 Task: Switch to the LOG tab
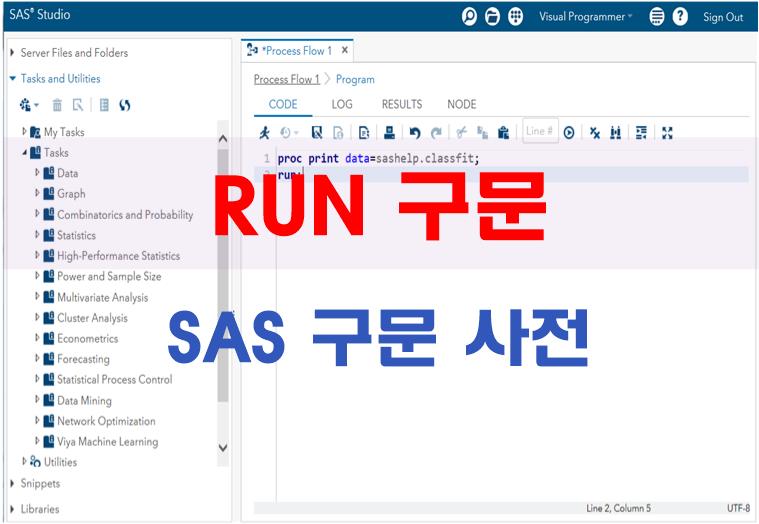point(342,104)
